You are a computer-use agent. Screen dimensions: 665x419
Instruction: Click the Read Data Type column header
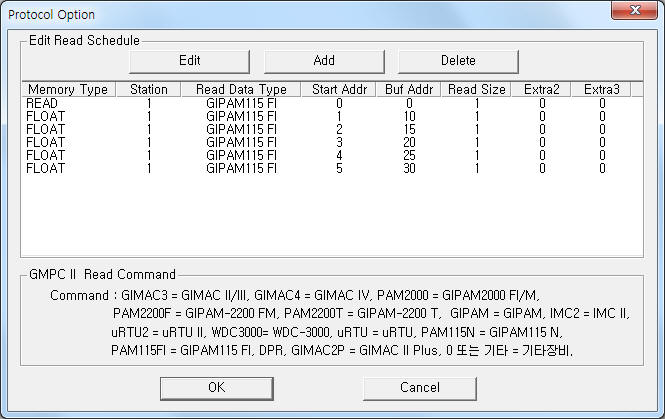click(241, 89)
